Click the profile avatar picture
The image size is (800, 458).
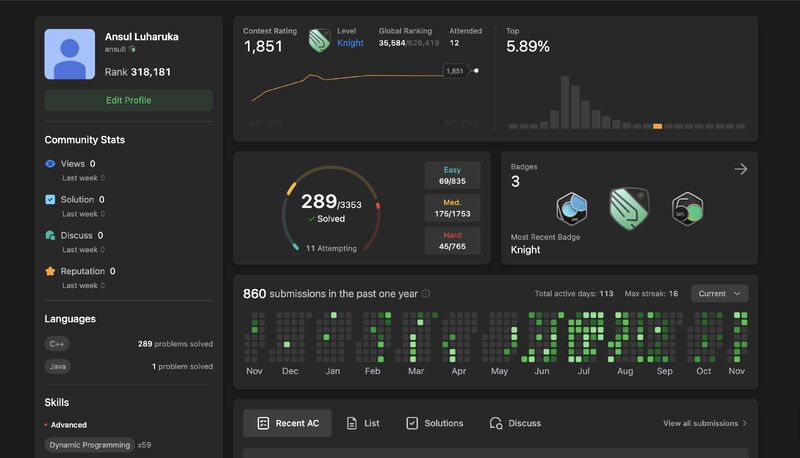(x=69, y=54)
